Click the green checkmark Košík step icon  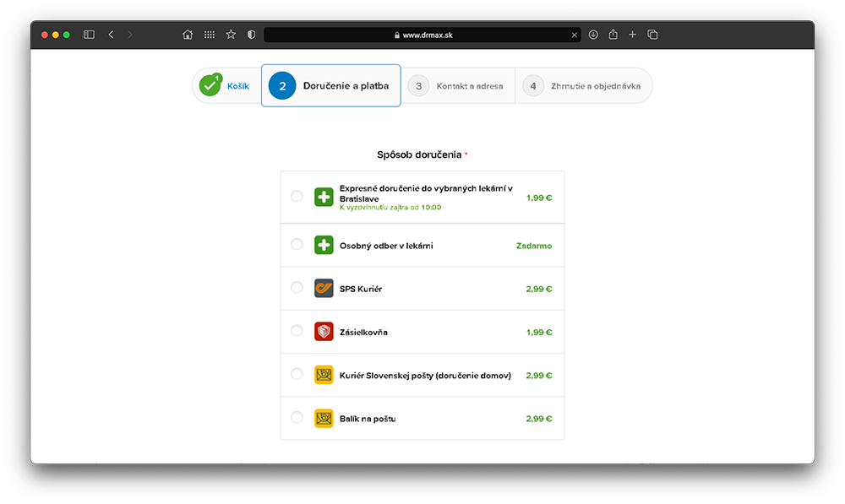click(210, 85)
